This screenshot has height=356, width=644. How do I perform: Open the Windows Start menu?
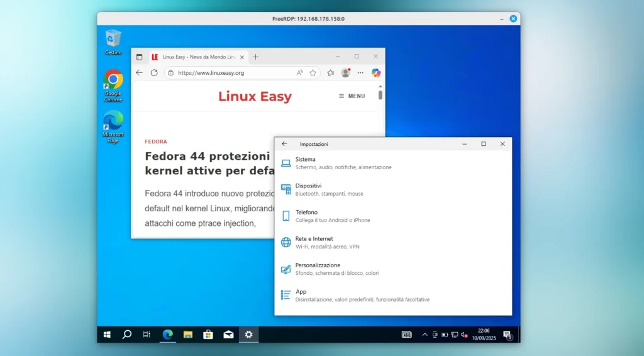(x=107, y=335)
